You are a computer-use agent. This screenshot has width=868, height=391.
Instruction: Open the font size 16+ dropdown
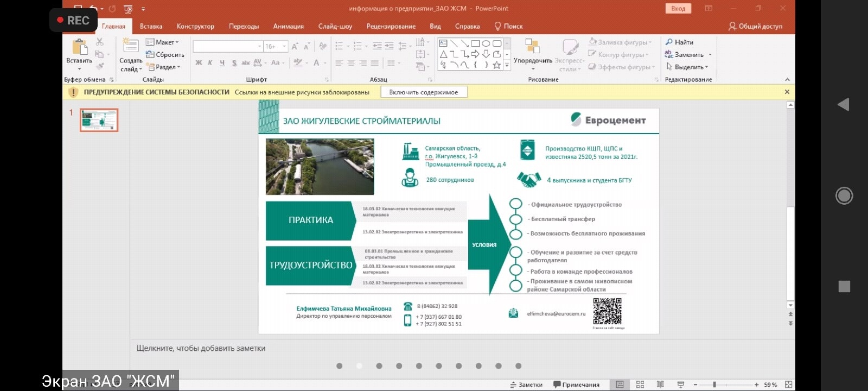[276, 46]
